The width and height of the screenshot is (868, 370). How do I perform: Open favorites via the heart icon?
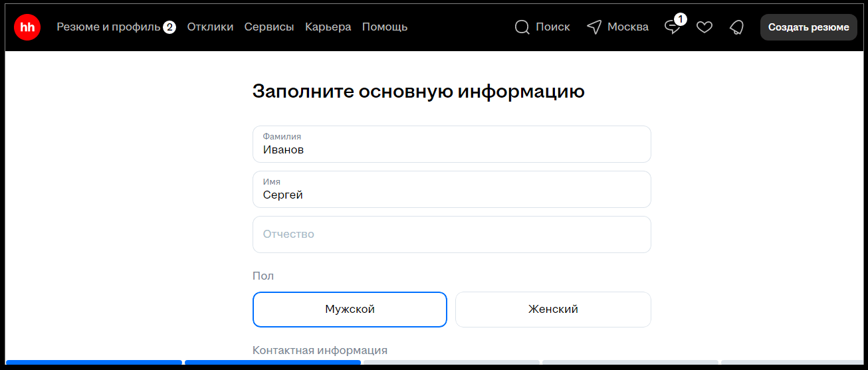tap(705, 27)
